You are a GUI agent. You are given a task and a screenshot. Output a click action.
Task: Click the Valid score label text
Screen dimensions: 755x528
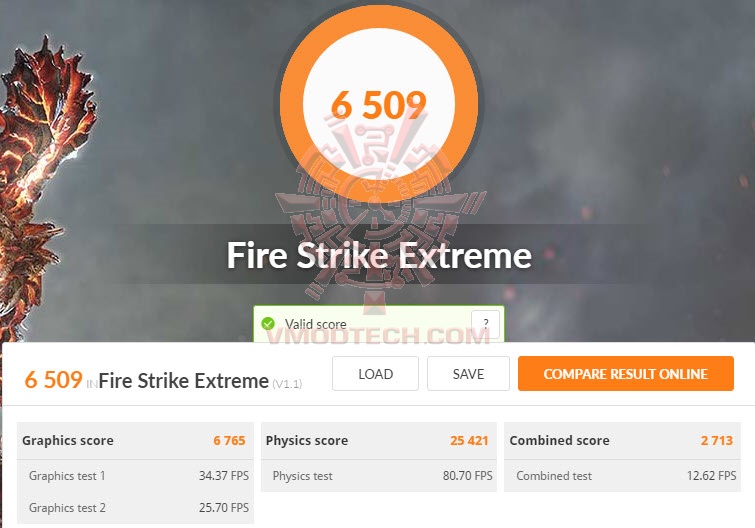pos(315,324)
